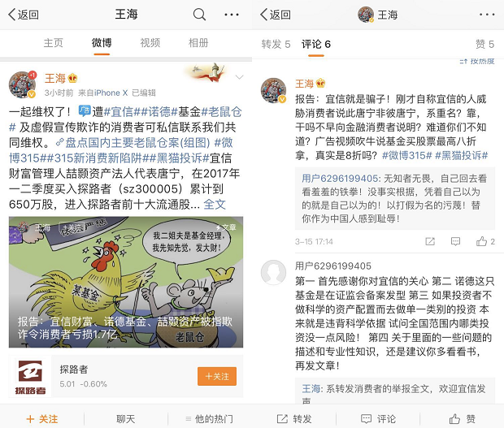The width and height of the screenshot is (504, 428).
Task: Switch to the 转发 5 tab
Action: [x=276, y=44]
